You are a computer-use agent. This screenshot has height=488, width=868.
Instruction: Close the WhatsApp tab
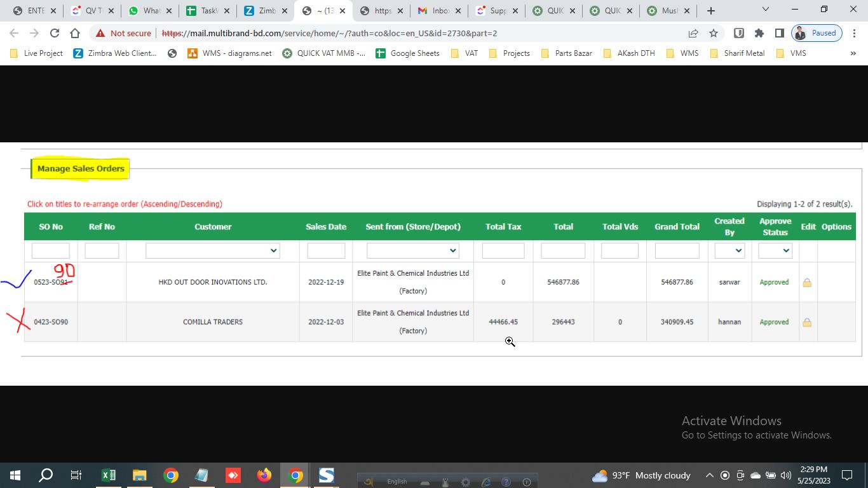(x=169, y=11)
